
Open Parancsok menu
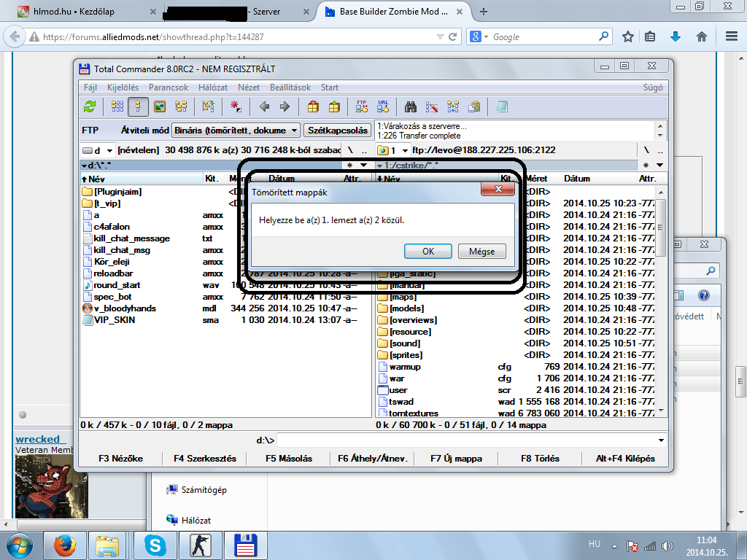coord(169,87)
